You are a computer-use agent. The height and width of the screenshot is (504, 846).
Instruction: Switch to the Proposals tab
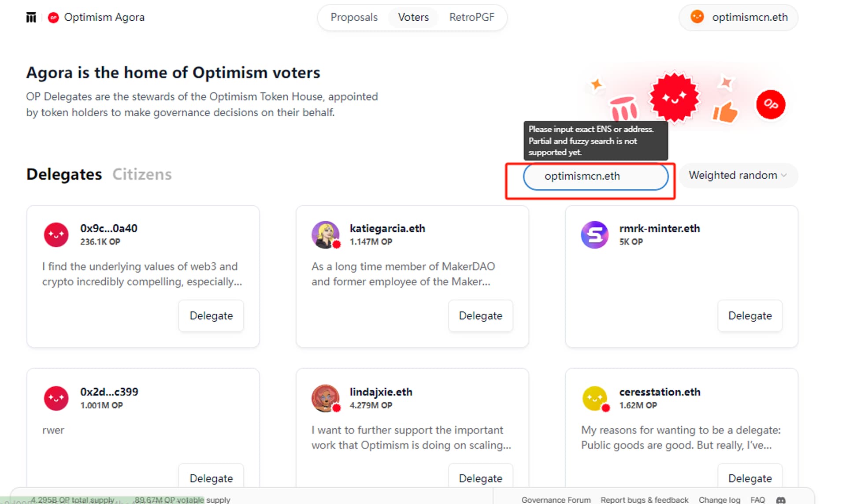click(x=354, y=17)
